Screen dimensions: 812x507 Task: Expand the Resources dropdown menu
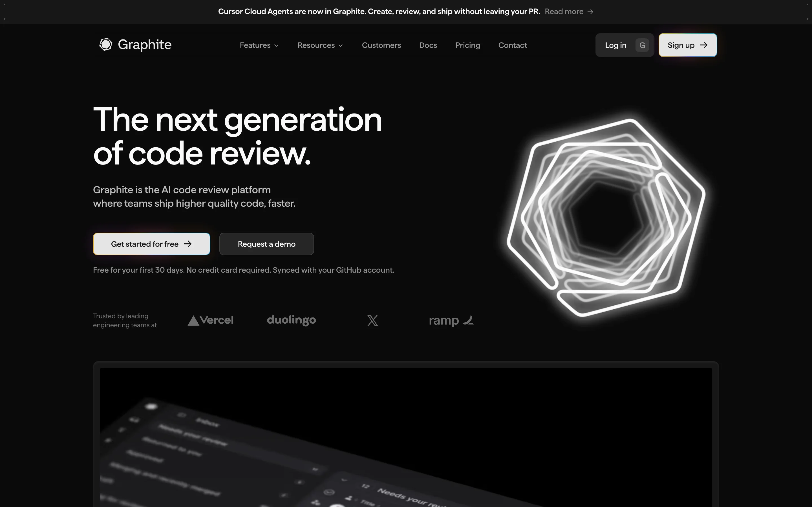(x=316, y=45)
